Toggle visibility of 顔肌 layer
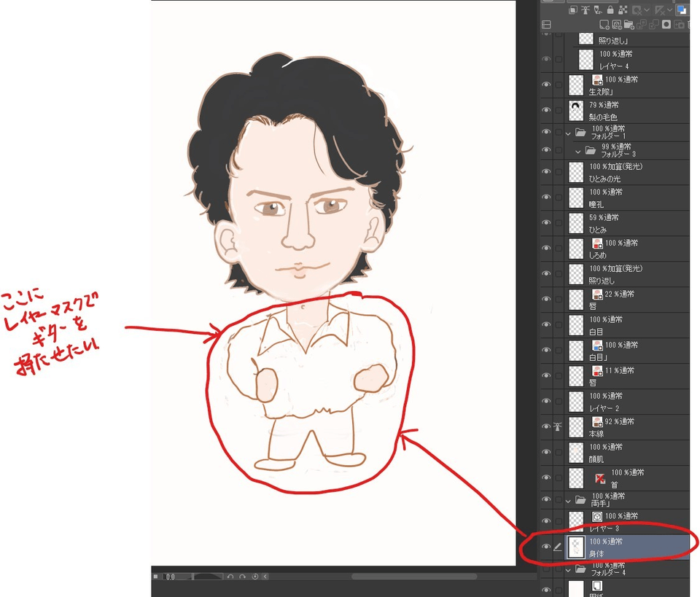This screenshot has width=700, height=597. [x=546, y=453]
